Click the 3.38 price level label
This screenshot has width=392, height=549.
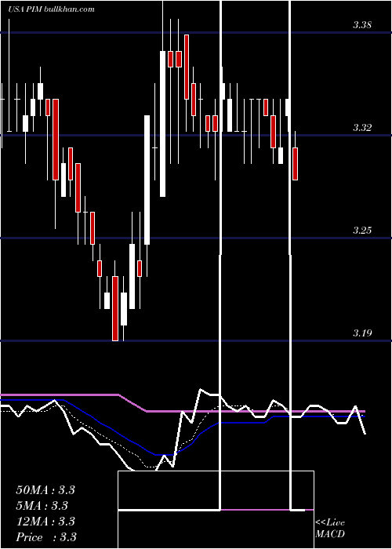[362, 25]
